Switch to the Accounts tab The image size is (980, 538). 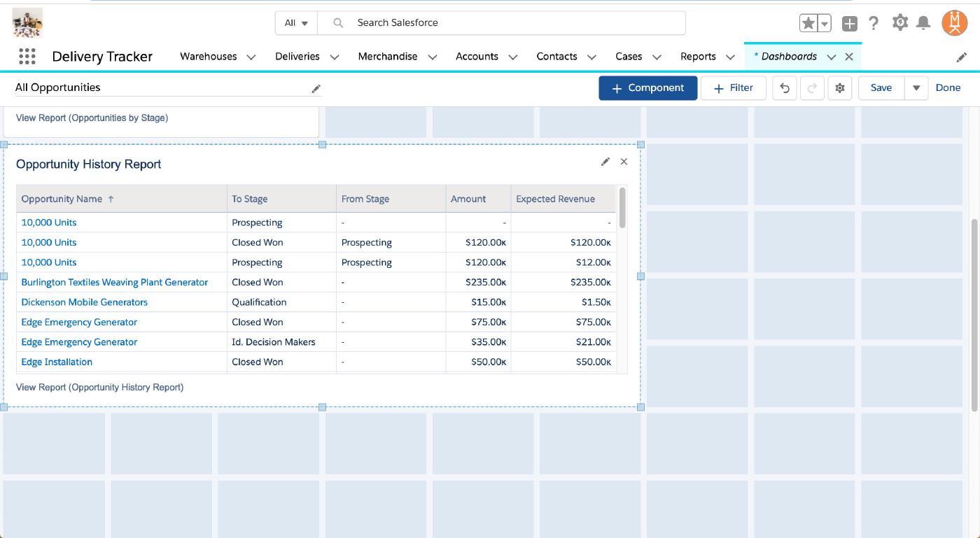(x=477, y=57)
